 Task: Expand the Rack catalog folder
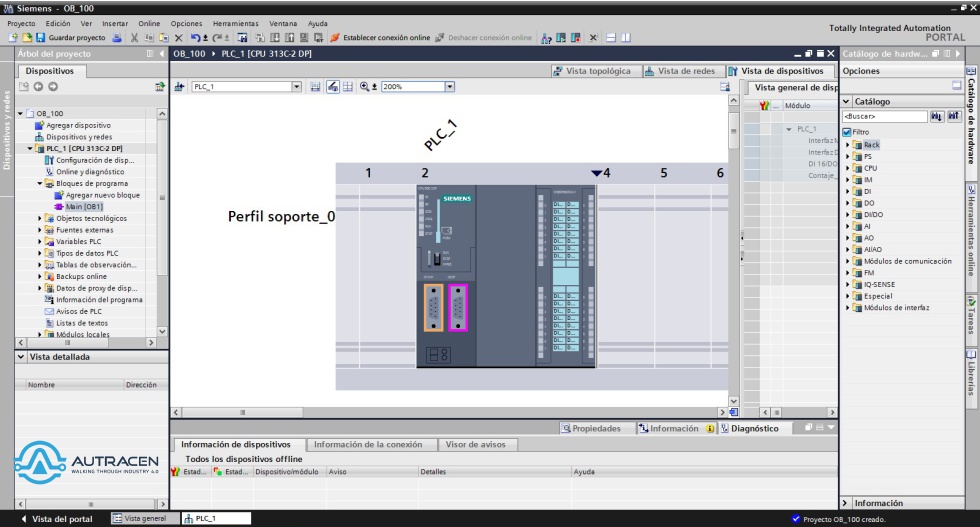(x=848, y=144)
